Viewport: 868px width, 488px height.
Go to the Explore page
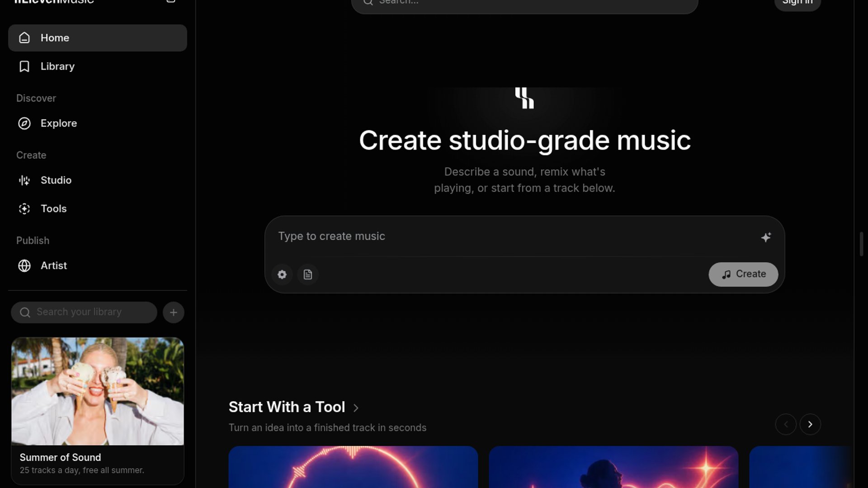tap(97, 123)
